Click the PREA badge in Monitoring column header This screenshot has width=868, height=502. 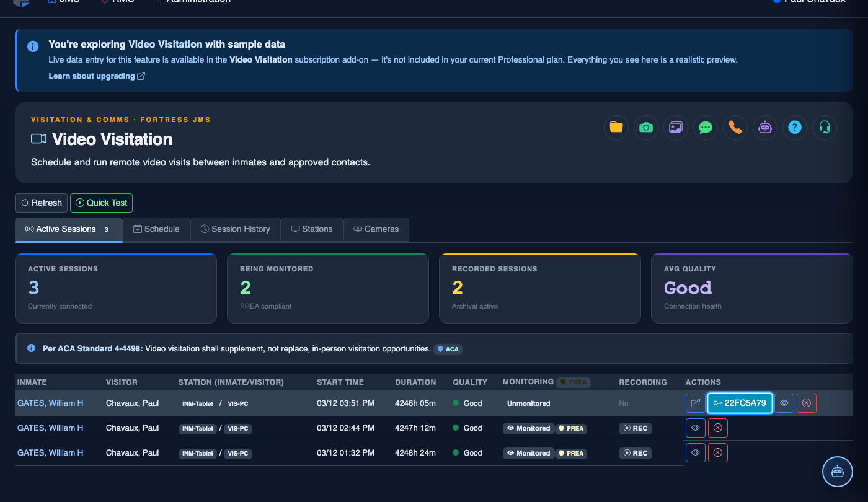click(x=573, y=382)
